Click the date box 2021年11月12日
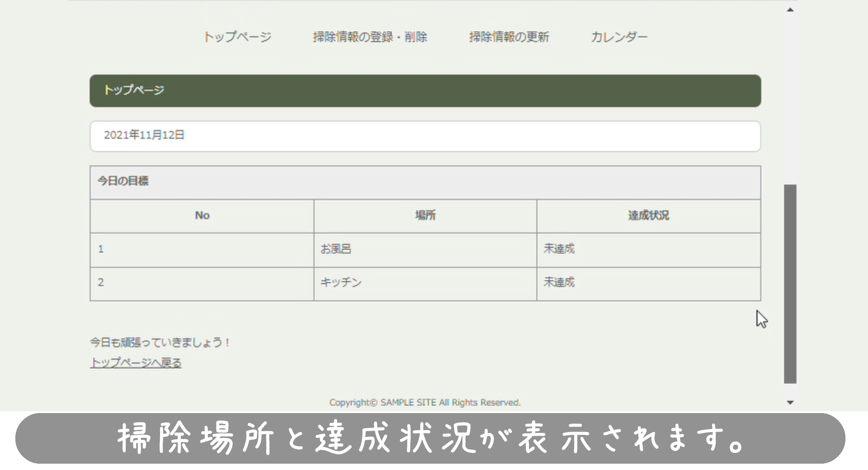Screen dimensions: 868x470 425,136
